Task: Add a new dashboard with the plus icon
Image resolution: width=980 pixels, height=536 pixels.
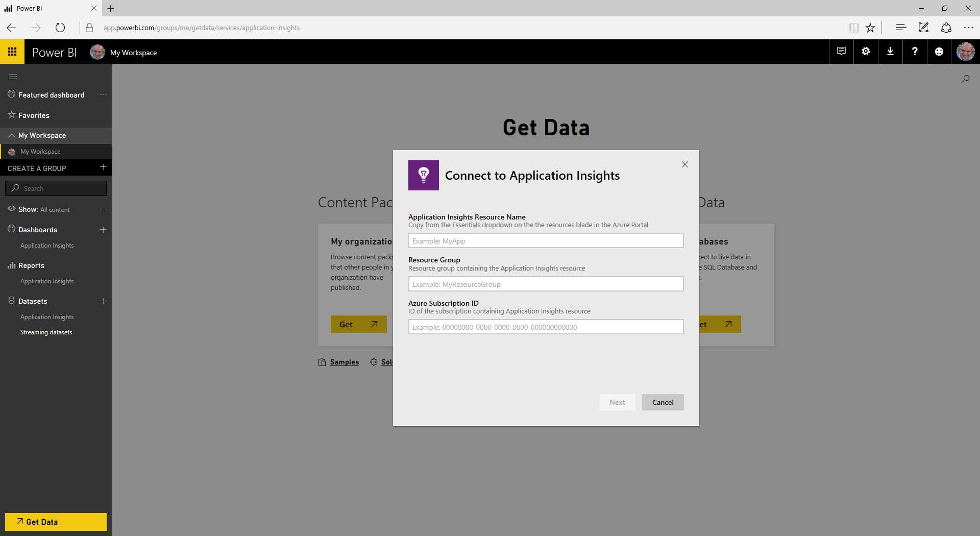Action: [103, 230]
